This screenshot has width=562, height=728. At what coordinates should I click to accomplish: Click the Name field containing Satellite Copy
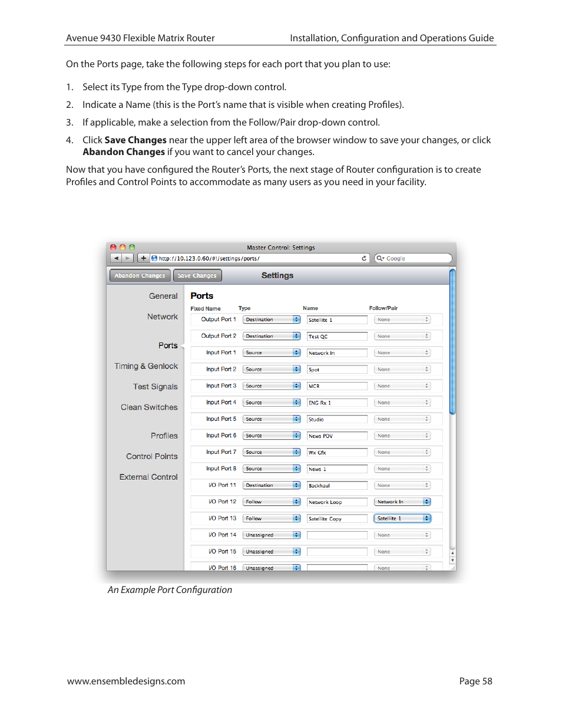337,519
